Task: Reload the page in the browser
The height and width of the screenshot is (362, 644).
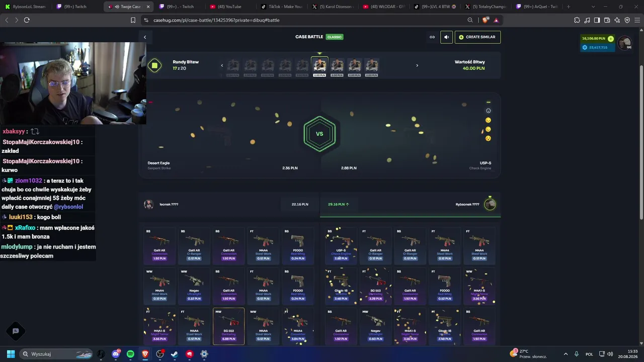Action: [27, 20]
